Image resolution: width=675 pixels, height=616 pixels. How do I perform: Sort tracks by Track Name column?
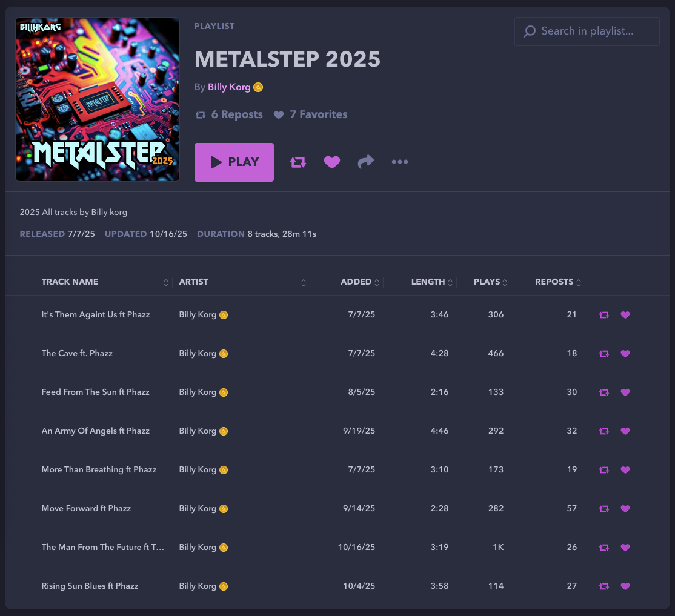(70, 282)
